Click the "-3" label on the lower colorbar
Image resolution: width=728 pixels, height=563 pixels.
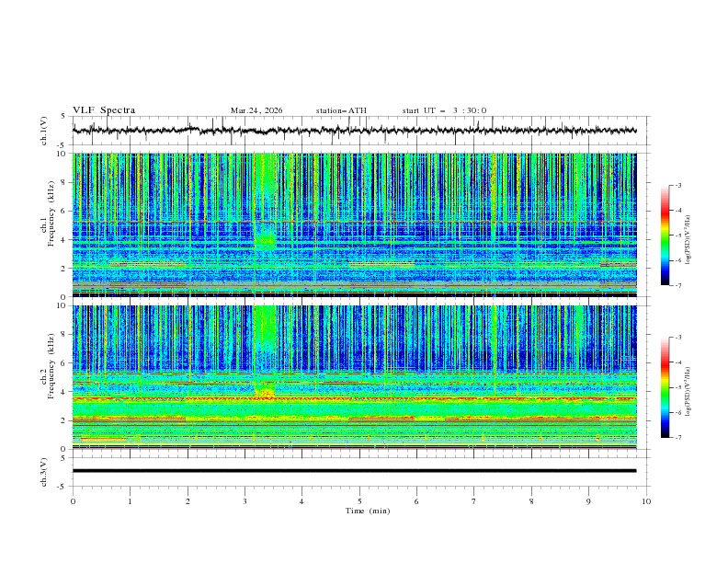[677, 338]
